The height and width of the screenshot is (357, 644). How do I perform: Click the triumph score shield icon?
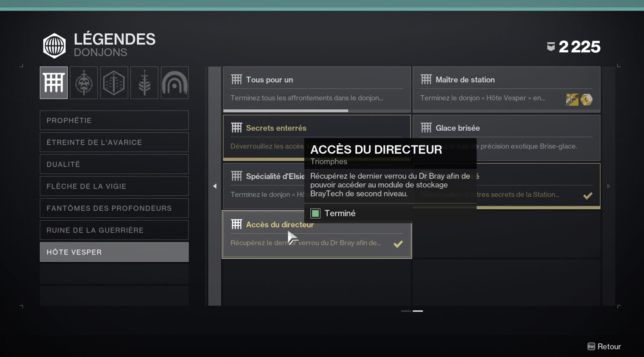(551, 47)
